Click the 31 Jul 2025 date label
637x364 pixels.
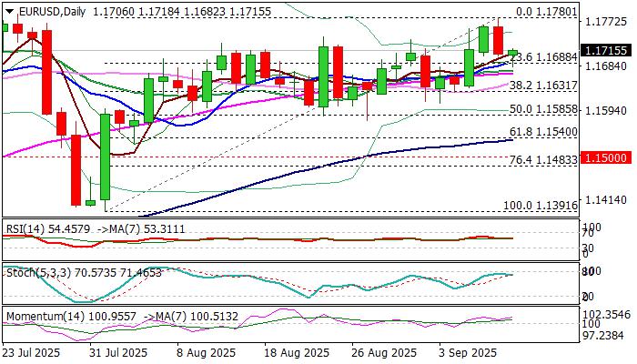coord(118,352)
